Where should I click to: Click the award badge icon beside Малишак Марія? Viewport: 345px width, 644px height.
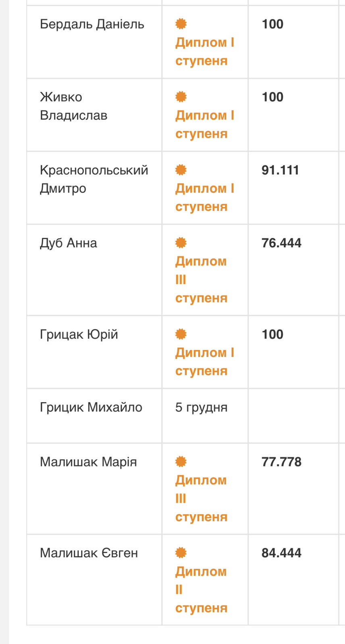pos(181,462)
